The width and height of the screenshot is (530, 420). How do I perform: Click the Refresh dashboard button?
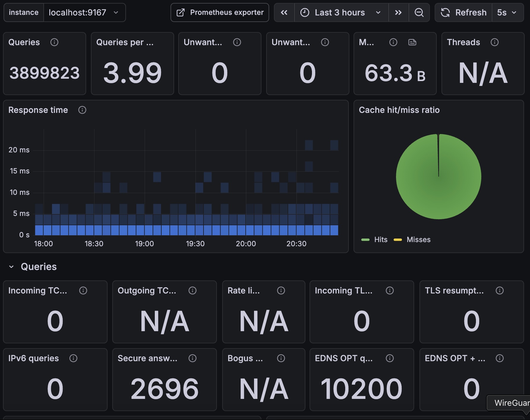(x=464, y=12)
